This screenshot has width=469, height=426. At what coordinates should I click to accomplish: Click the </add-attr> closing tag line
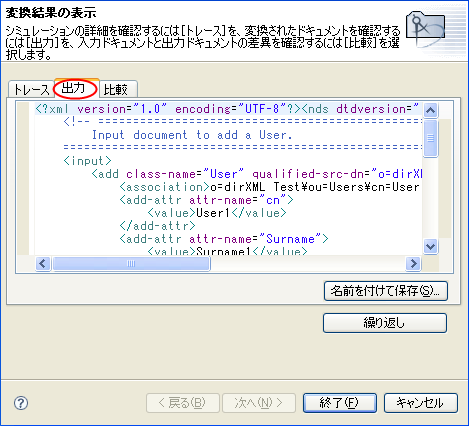158,226
